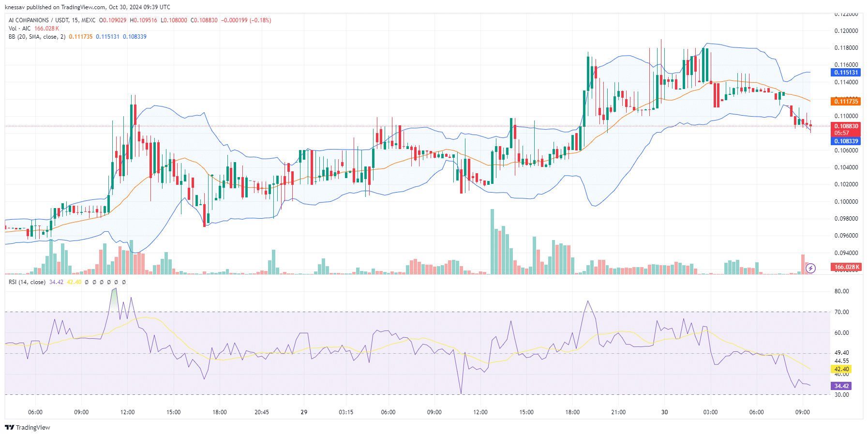Click the purple 34.42 RSI axis tag

click(x=841, y=386)
